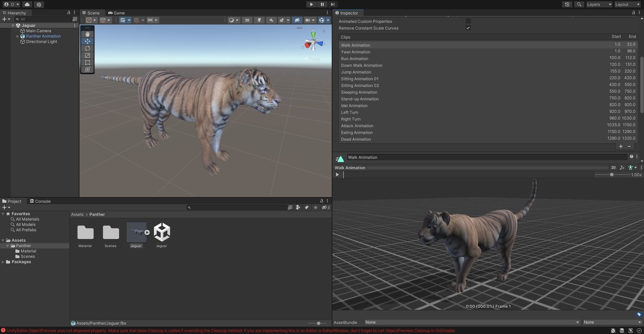The image size is (644, 334).
Task: Open clip help reference icon
Action: (631, 157)
